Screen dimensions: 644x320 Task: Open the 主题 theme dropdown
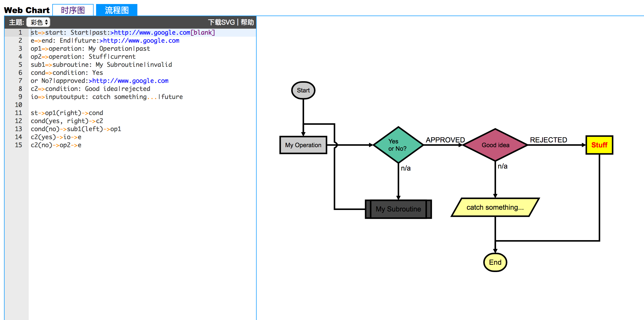click(x=38, y=22)
